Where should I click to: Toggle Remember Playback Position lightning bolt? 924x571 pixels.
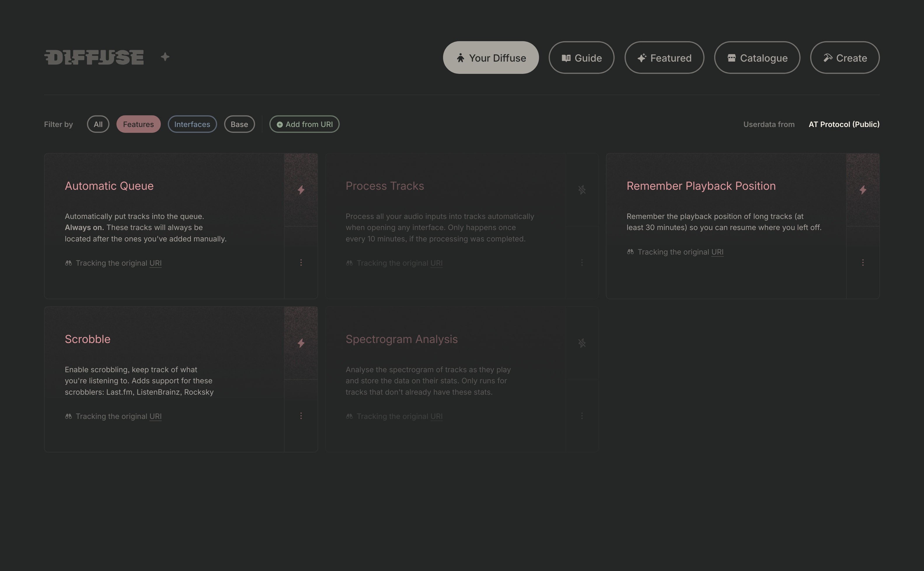coord(862,189)
